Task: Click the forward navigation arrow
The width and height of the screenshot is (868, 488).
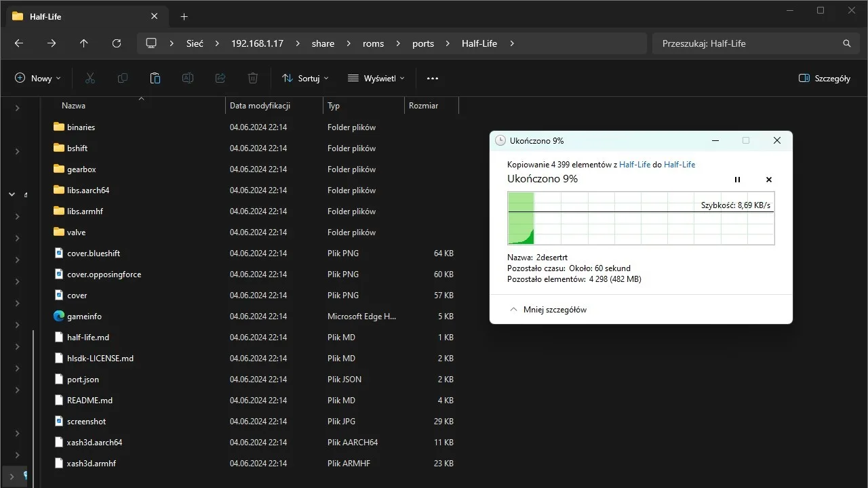Action: point(52,43)
